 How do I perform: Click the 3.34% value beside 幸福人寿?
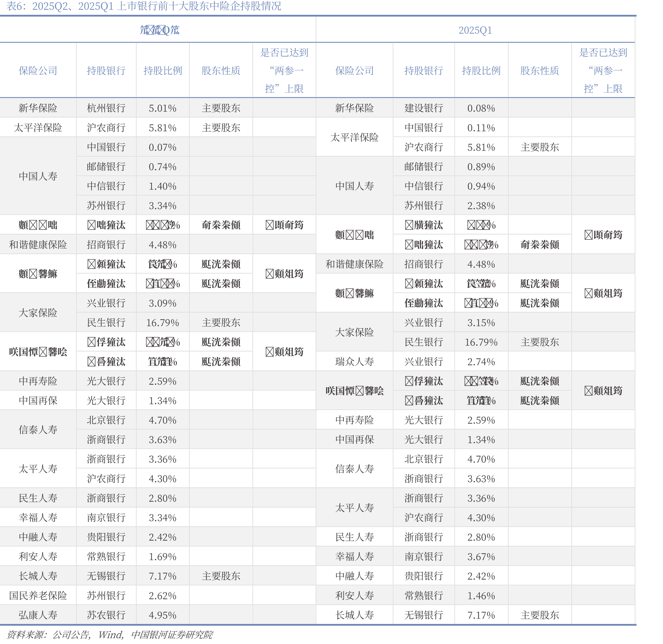coord(163,518)
